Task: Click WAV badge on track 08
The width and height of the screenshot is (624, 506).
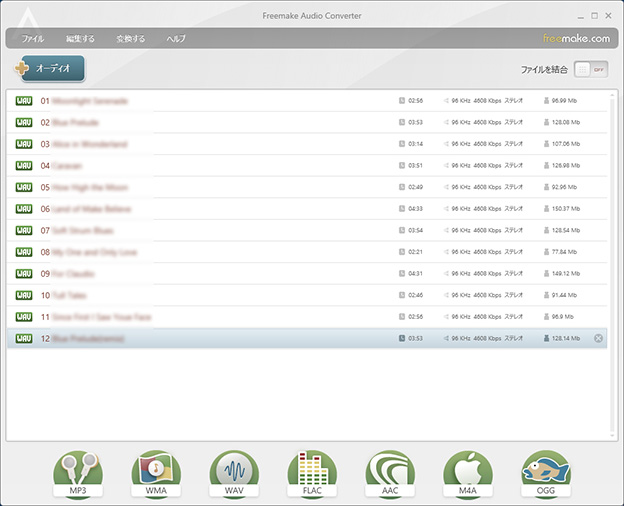Action: (x=24, y=252)
